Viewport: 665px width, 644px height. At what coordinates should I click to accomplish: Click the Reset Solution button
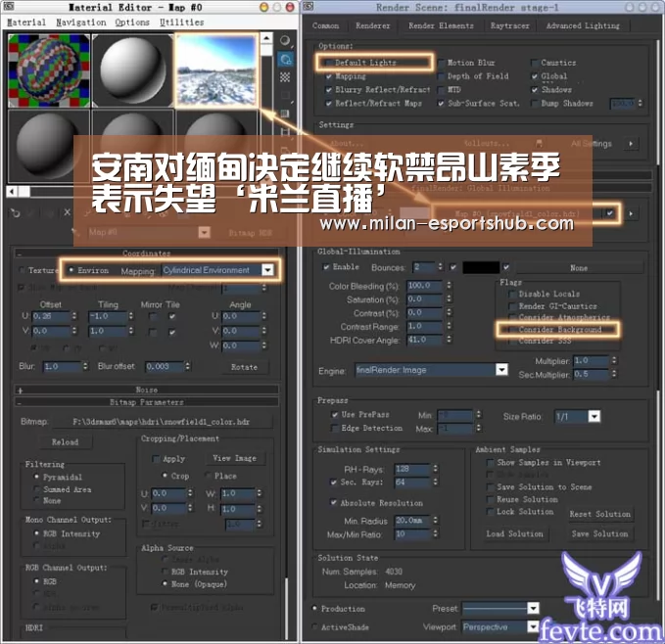click(599, 514)
